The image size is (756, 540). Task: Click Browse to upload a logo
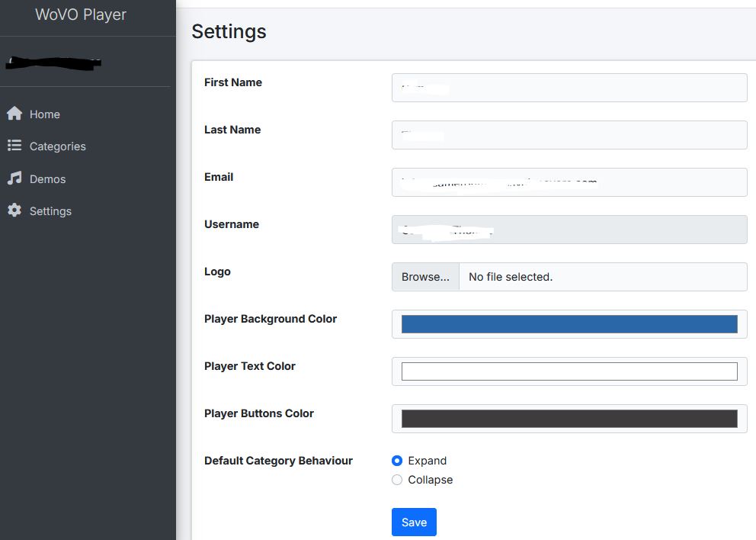[425, 277]
